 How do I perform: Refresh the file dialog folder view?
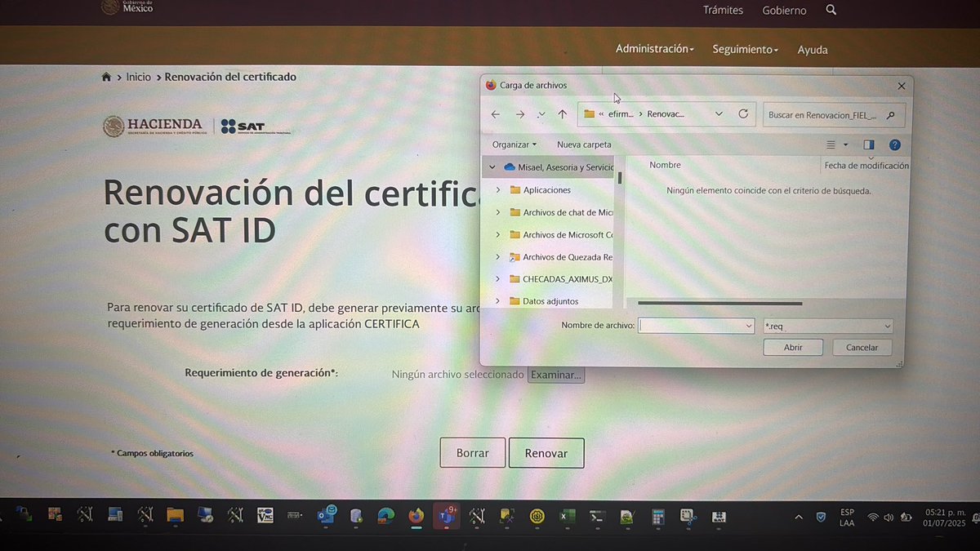click(743, 113)
